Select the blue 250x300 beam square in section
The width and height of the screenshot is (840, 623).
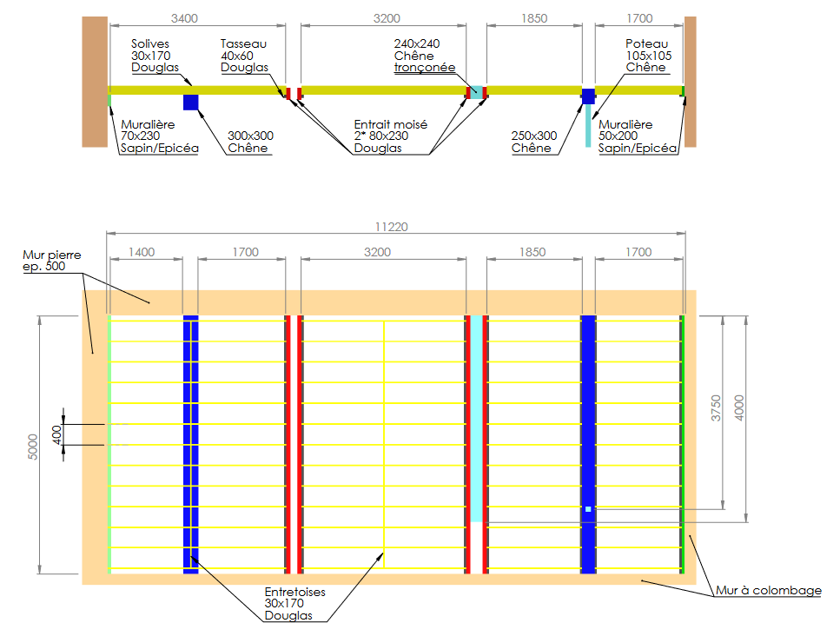[588, 96]
